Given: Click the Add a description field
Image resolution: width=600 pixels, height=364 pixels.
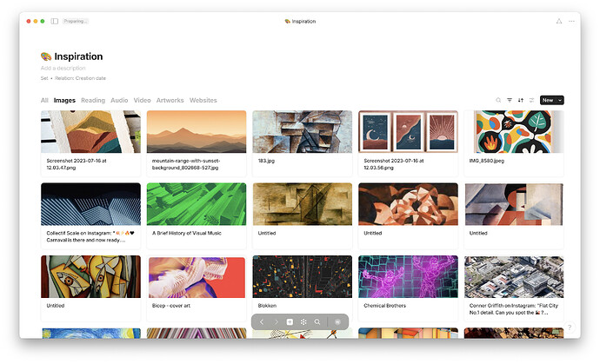Looking at the screenshot, I should (63, 68).
